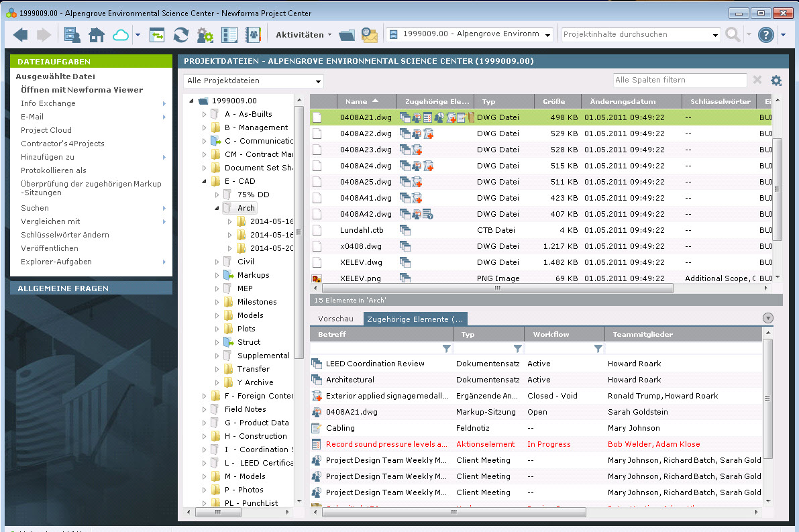799x532 pixels.
Task: Click gear settings icon beside column filter
Action: [776, 81]
